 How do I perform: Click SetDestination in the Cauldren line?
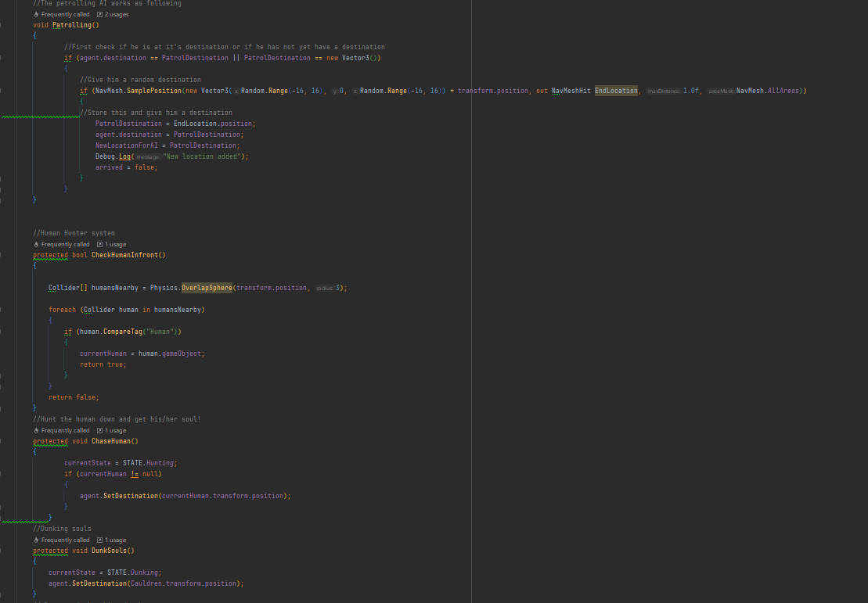click(99, 583)
